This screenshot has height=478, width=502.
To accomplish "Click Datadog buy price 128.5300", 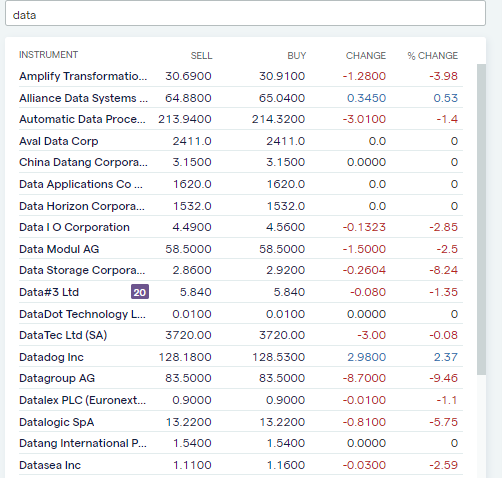I will tap(279, 357).
